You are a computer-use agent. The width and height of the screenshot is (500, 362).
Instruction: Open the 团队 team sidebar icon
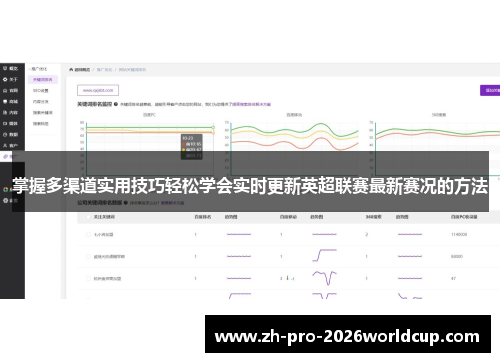(x=5, y=123)
